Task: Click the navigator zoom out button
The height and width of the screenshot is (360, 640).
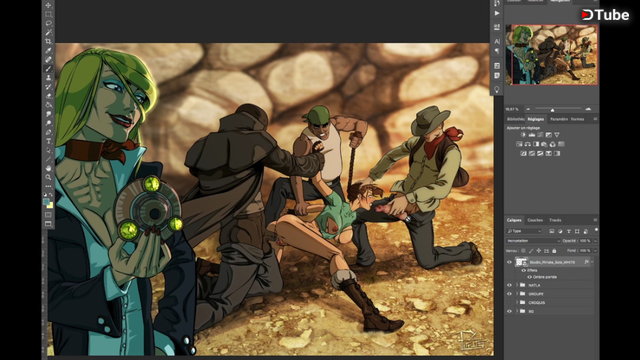Action: point(528,109)
